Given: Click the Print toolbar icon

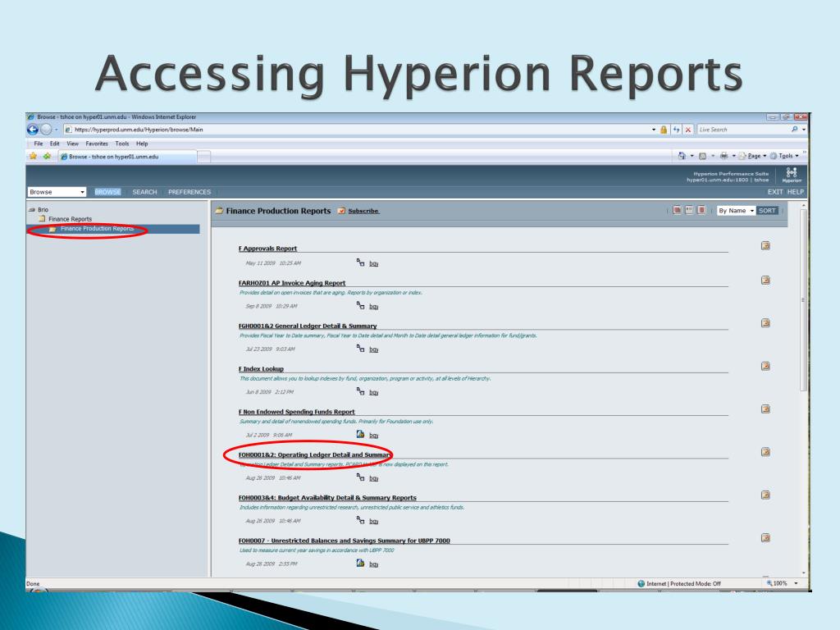Looking at the screenshot, I should point(724,156).
